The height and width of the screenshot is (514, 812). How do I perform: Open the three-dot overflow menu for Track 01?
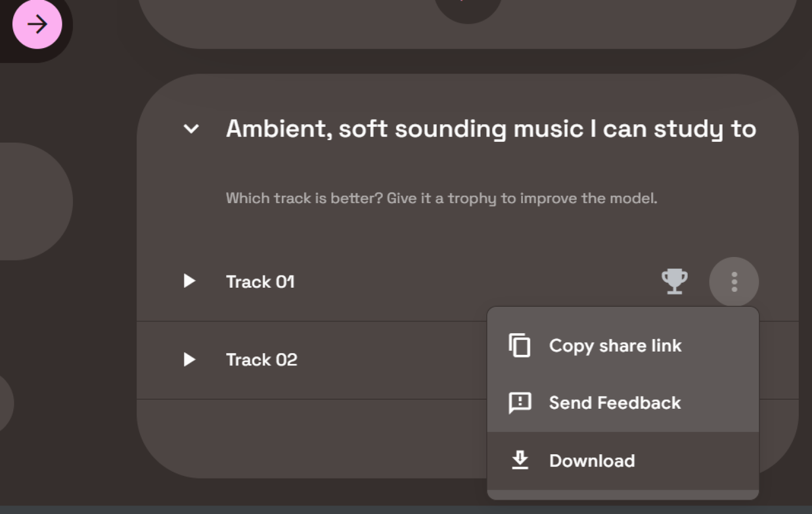pyautogui.click(x=734, y=281)
